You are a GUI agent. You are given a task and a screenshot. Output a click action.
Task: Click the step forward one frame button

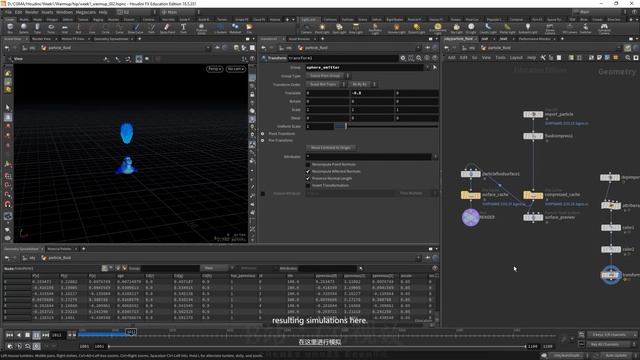click(x=73, y=335)
